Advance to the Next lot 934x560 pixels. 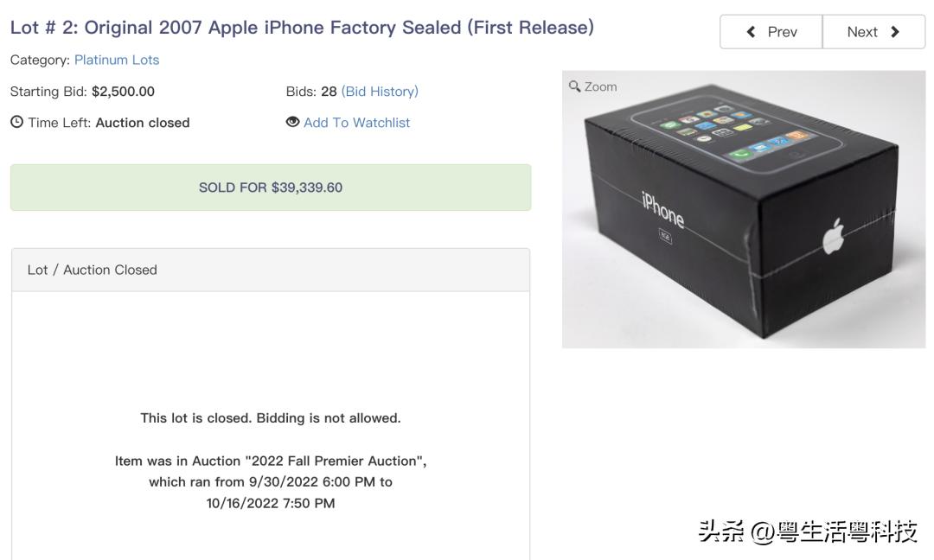tap(873, 31)
